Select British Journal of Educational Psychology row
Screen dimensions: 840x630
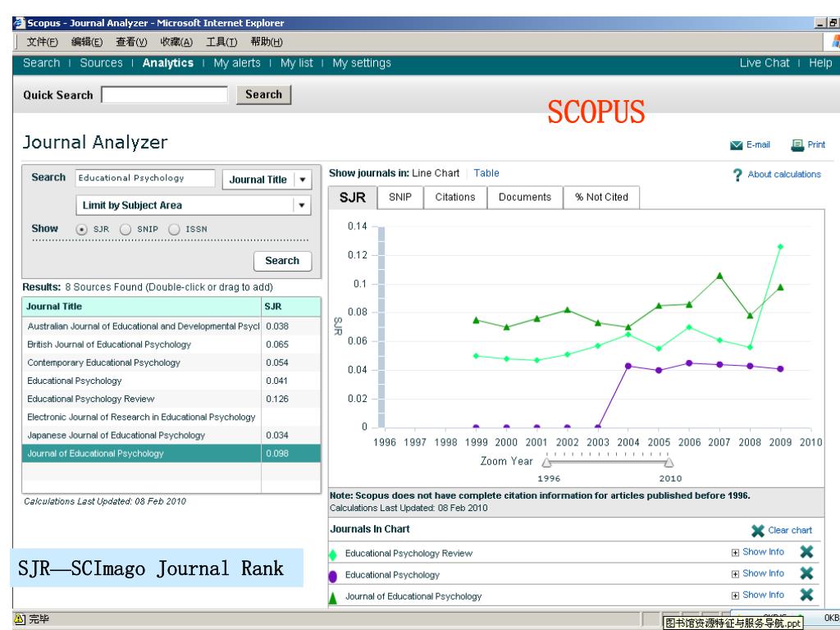coord(171,345)
